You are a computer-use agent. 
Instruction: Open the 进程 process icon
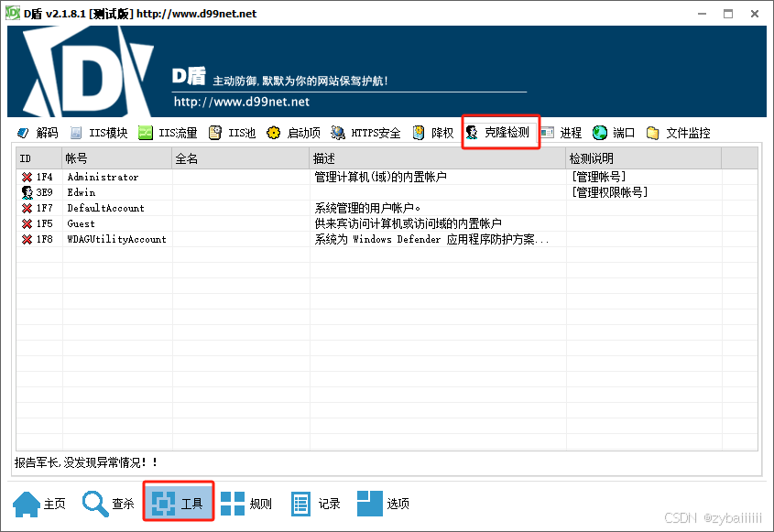(547, 132)
